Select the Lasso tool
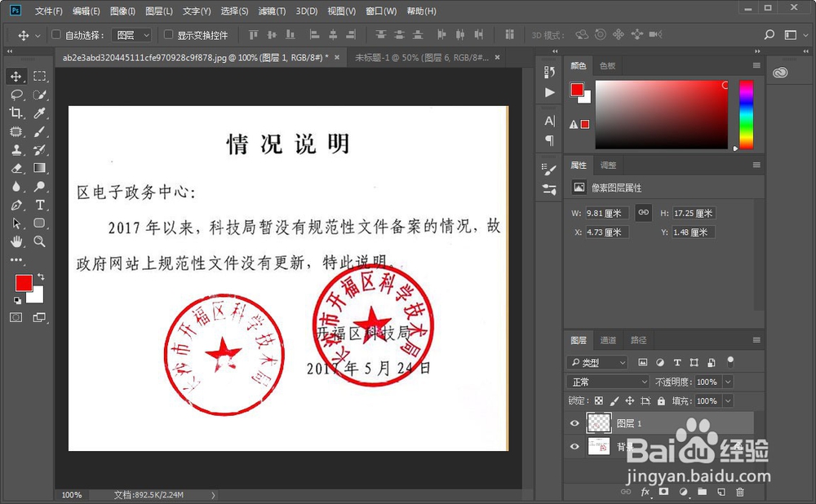 pyautogui.click(x=17, y=95)
